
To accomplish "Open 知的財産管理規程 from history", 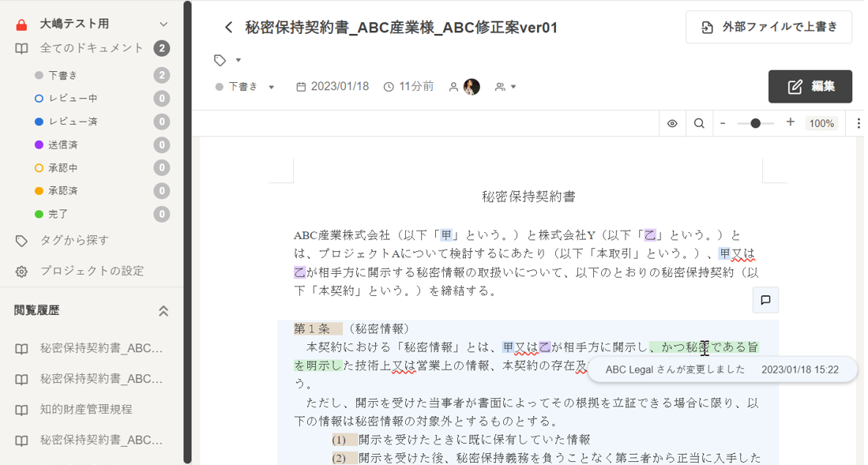I will (86, 409).
